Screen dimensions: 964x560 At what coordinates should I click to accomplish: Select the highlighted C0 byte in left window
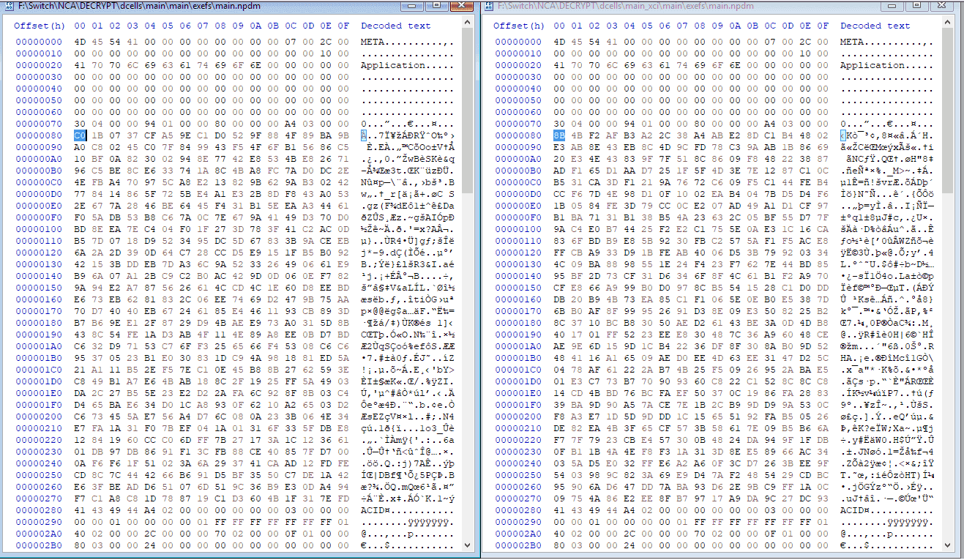pyautogui.click(x=81, y=135)
